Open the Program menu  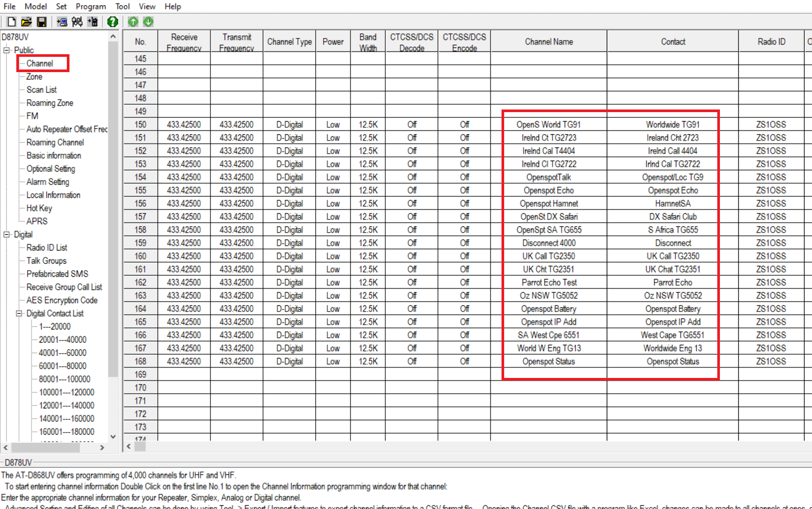[x=91, y=6]
